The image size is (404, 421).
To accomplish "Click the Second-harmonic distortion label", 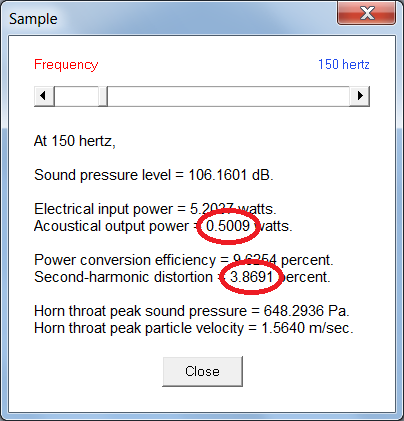I will (x=123, y=277).
